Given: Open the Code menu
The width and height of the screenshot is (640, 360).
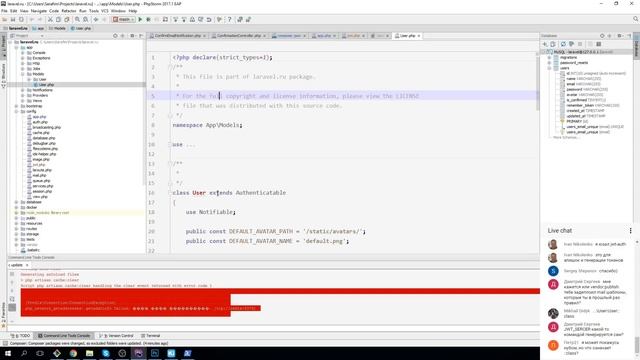Looking at the screenshot, I should (54, 11).
